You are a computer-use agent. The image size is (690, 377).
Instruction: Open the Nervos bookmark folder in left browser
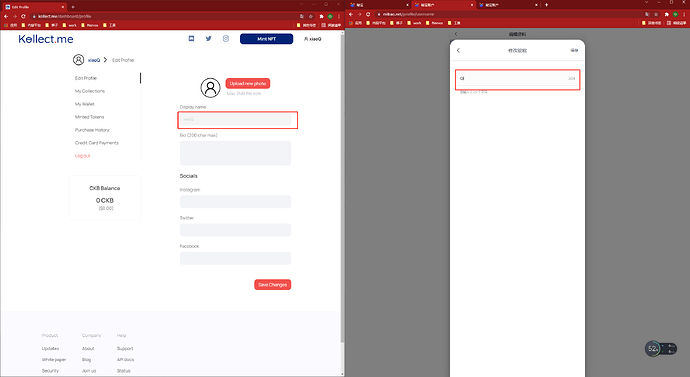click(90, 25)
